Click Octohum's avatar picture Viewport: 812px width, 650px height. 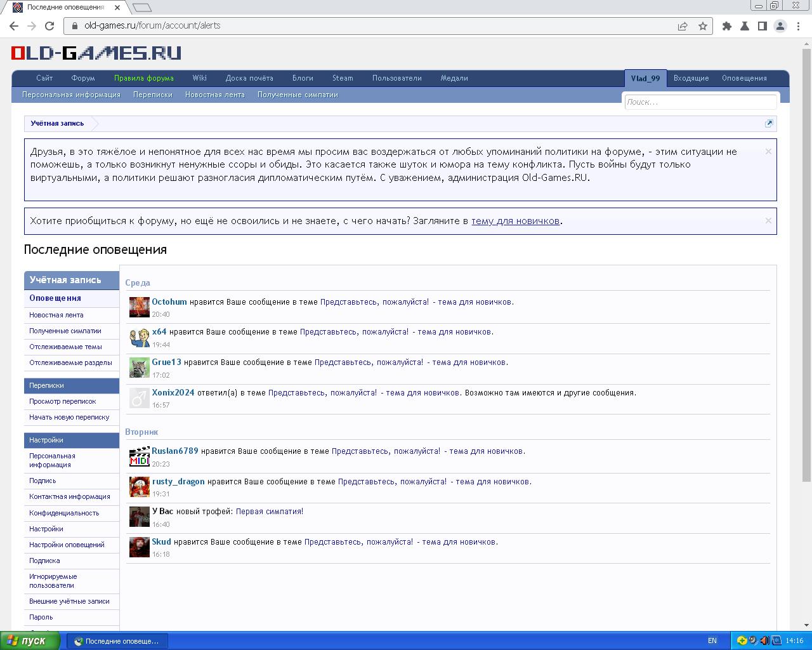tap(139, 307)
